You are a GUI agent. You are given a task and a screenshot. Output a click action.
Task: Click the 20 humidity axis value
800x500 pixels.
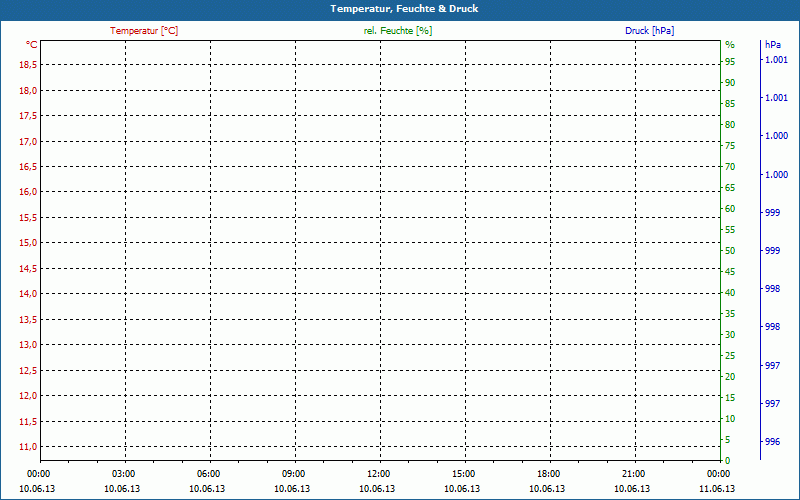click(730, 377)
